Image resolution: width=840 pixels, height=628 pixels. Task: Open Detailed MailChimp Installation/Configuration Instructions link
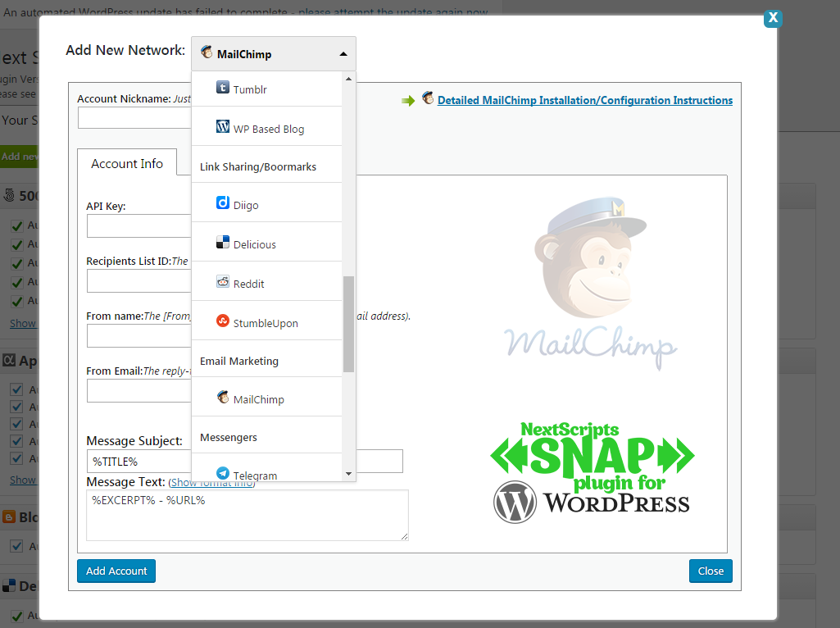coord(584,100)
